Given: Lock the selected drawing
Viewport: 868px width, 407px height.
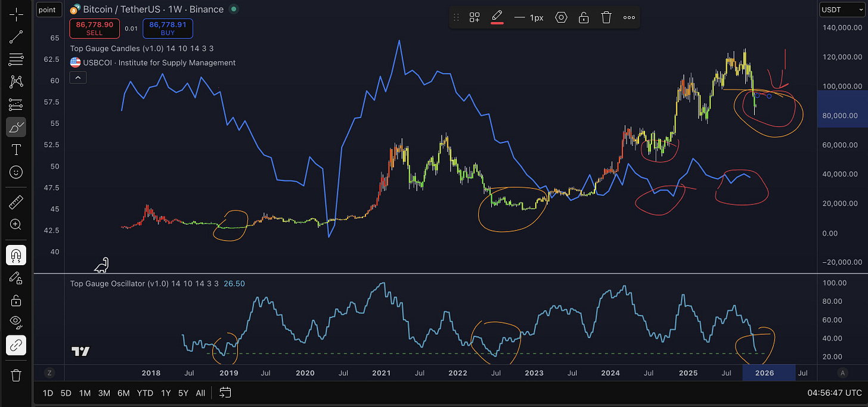Looking at the screenshot, I should click(x=584, y=17).
